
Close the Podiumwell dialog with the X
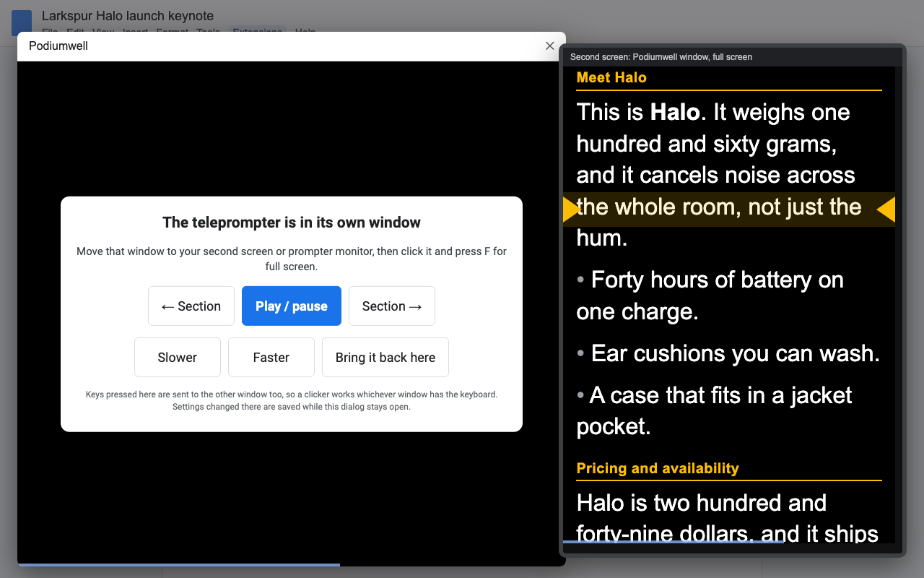click(x=550, y=46)
